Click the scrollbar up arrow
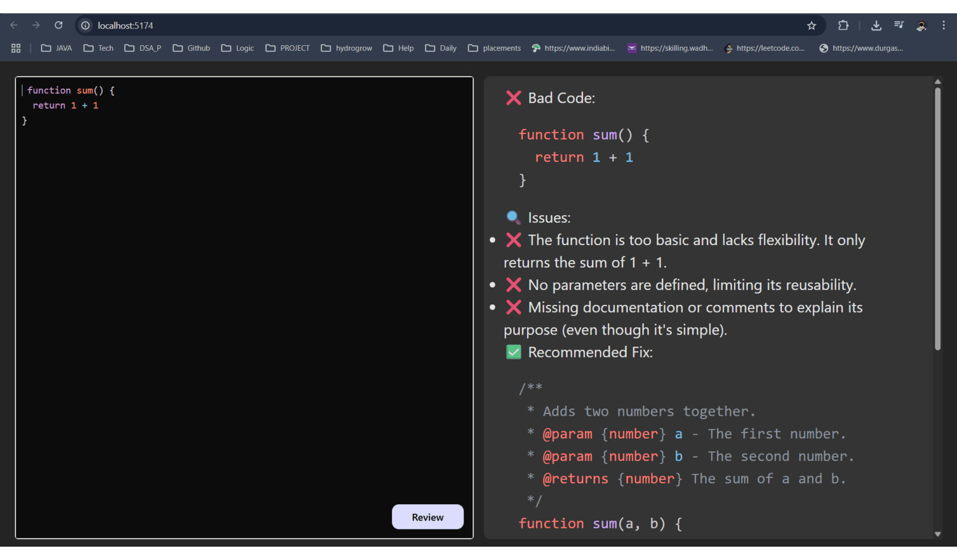Viewport: 957px width, 560px height. point(937,82)
